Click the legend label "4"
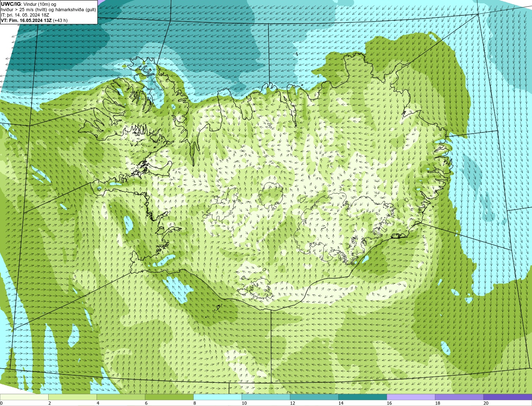Image resolution: width=532 pixels, height=406 pixels. [98, 403]
